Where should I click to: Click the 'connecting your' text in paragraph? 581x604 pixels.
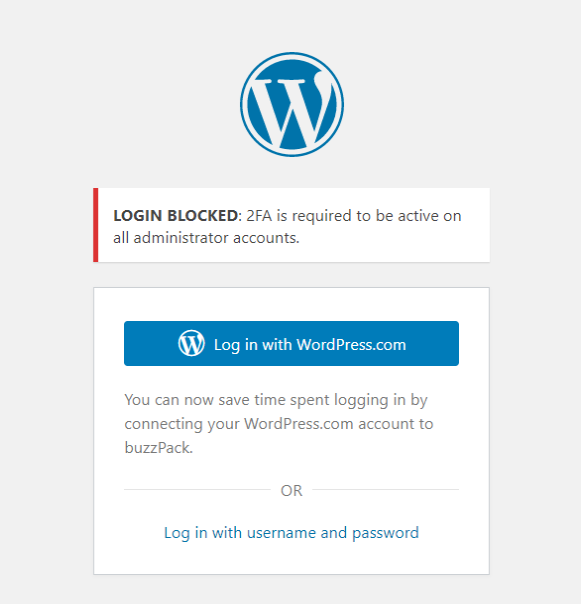(x=182, y=424)
